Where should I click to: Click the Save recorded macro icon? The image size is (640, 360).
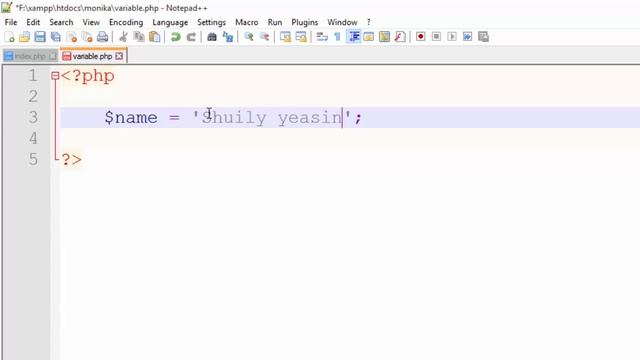click(x=483, y=37)
